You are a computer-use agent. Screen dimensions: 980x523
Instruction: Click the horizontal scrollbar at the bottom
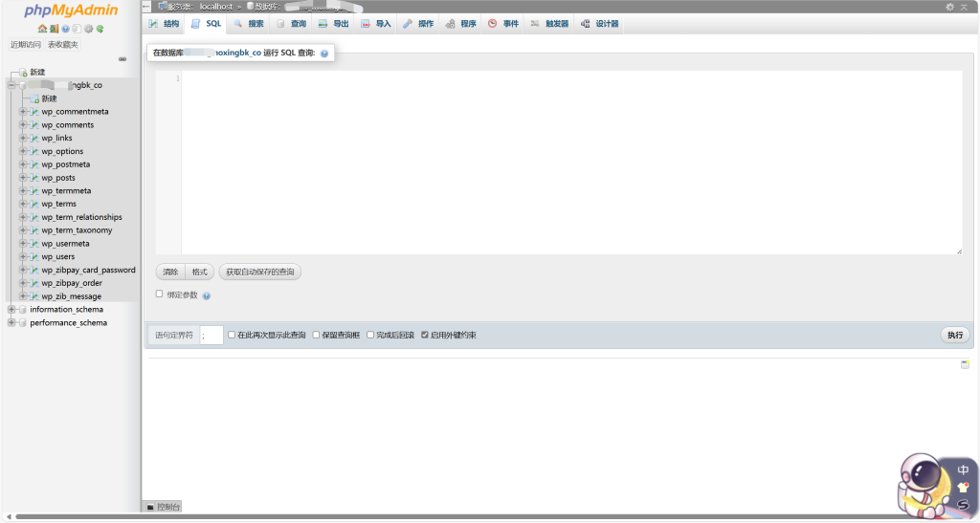point(479,517)
